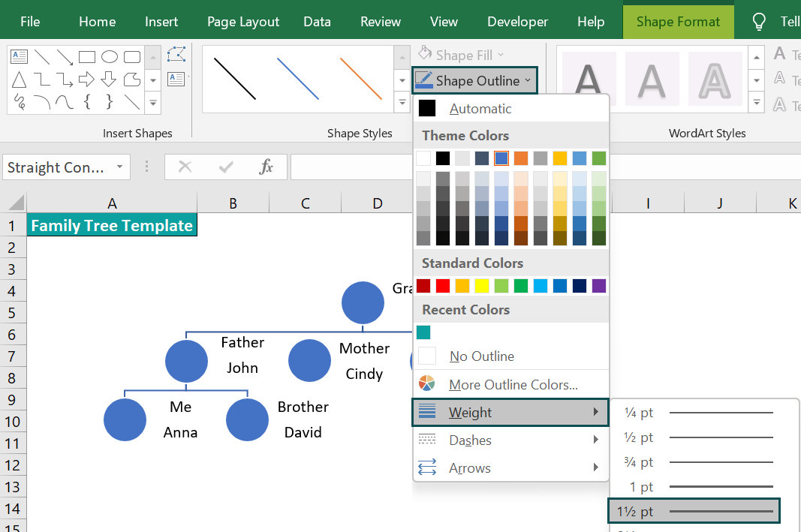
Task: Click the Father circle shape
Action: [186, 361]
